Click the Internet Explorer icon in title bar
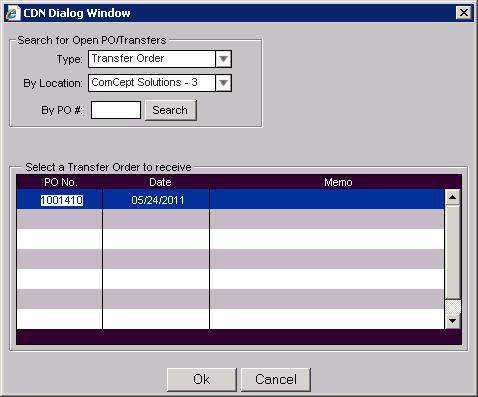 click(13, 13)
